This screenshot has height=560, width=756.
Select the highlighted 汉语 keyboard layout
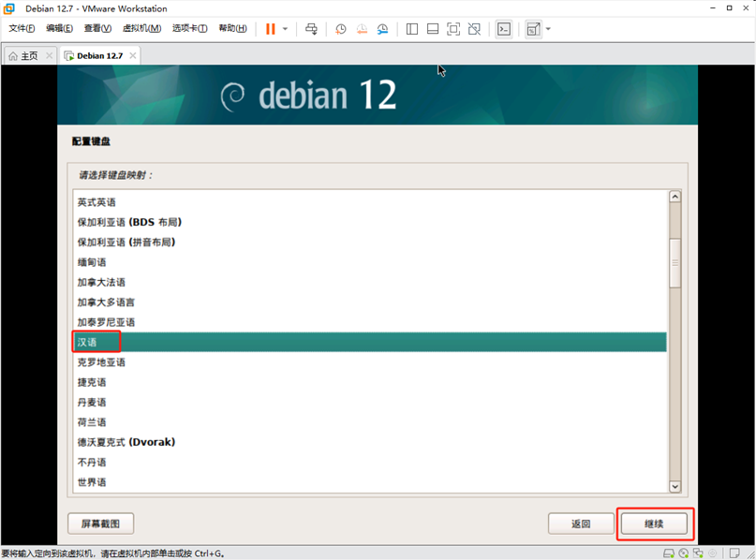370,342
